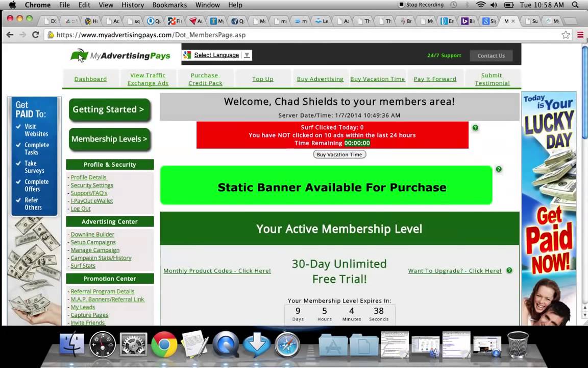Switch to the 'Su' browser tab

pyautogui.click(x=531, y=21)
